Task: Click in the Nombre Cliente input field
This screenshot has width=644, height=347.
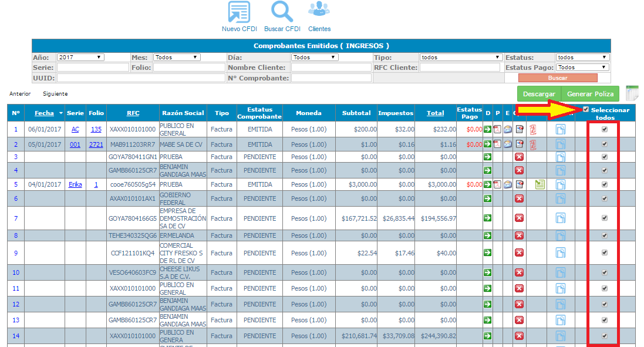Action: pos(331,68)
